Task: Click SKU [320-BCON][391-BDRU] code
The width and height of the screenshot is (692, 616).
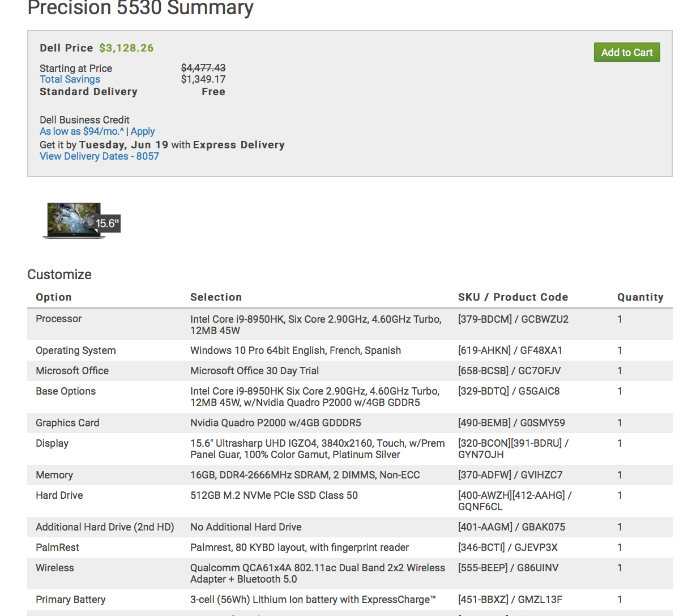Action: pos(514,449)
